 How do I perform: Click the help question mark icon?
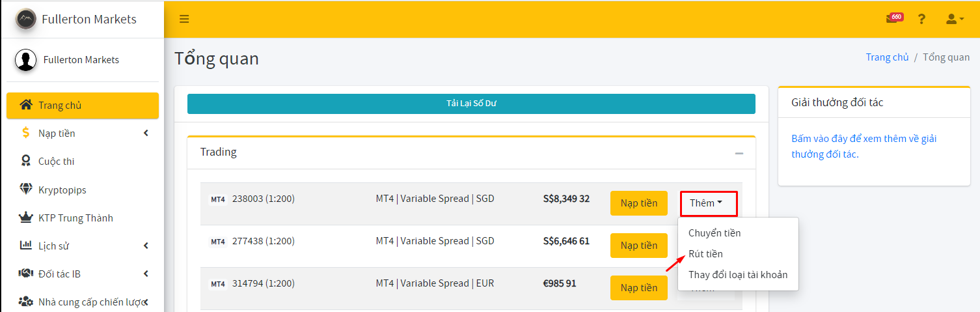(921, 19)
